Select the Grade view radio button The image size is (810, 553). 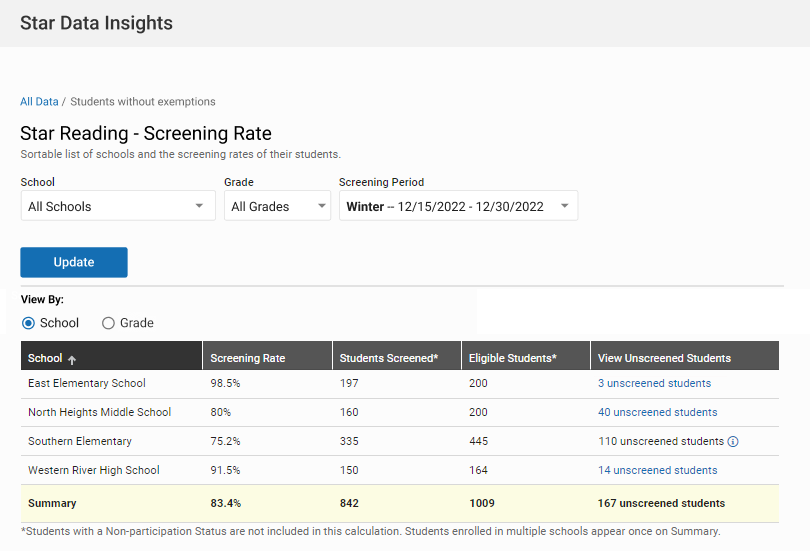pyautogui.click(x=108, y=323)
